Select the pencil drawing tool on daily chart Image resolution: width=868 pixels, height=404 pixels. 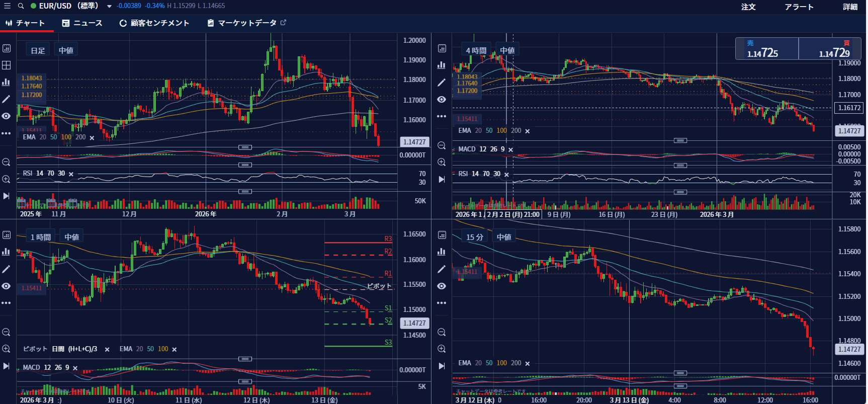7,99
